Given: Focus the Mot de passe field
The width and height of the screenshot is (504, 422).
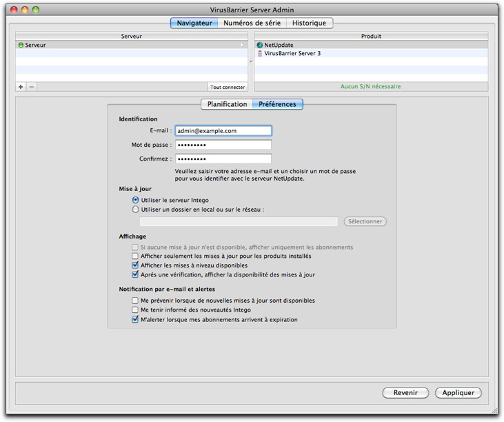Looking at the screenshot, I should coord(223,145).
